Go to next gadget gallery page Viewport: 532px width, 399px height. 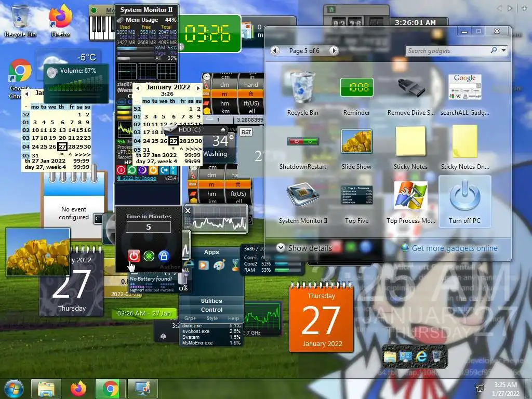334,51
